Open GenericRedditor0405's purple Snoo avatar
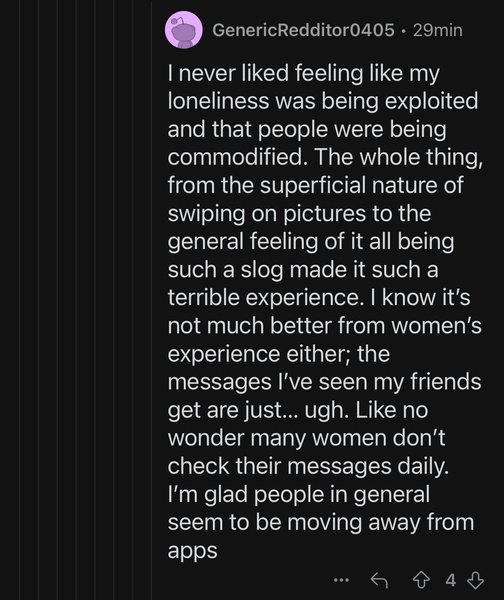The width and height of the screenshot is (504, 600). (x=184, y=30)
